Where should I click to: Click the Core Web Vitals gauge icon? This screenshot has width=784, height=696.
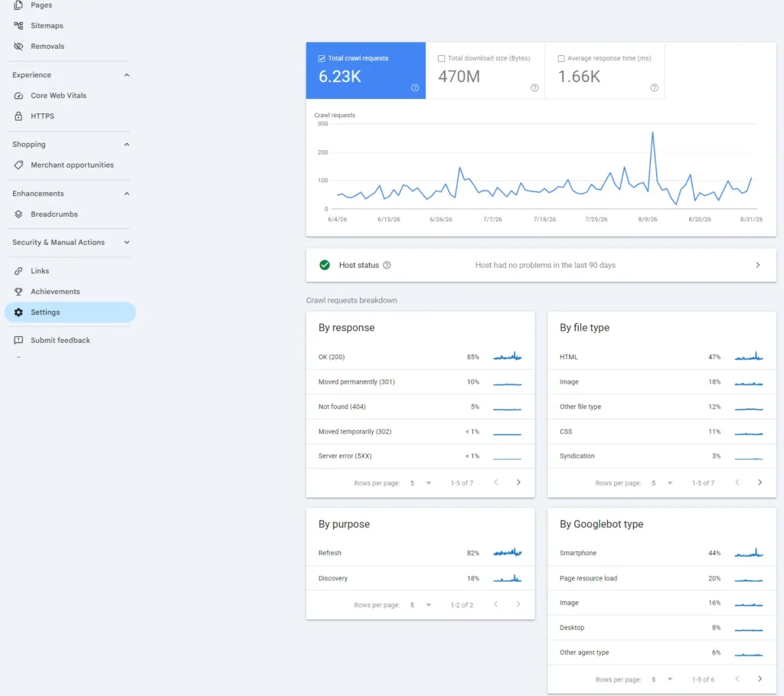[18, 96]
